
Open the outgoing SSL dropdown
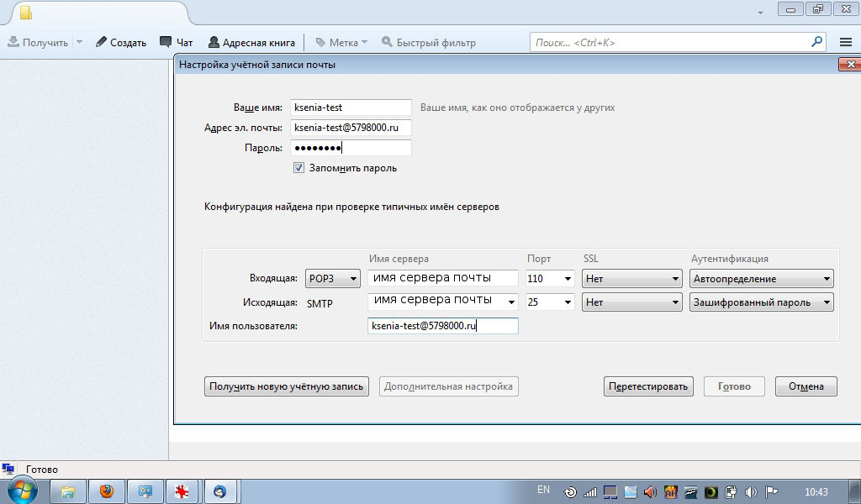click(631, 302)
